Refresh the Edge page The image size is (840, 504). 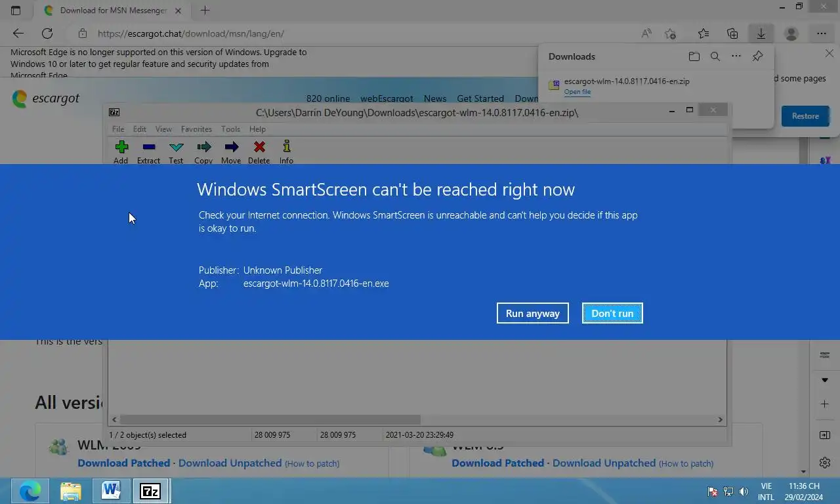coord(47,33)
